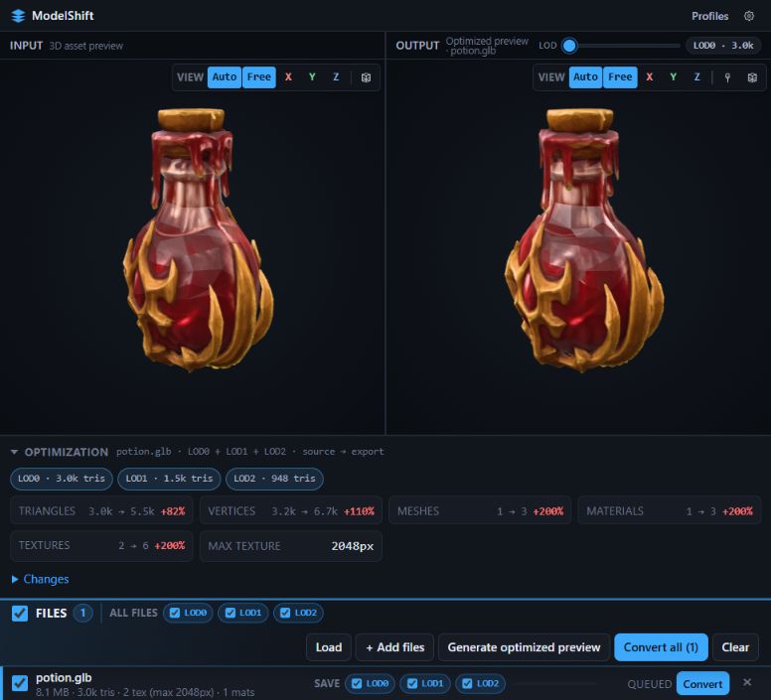Image resolution: width=771 pixels, height=700 pixels.
Task: Click + Add files button
Action: (x=394, y=647)
